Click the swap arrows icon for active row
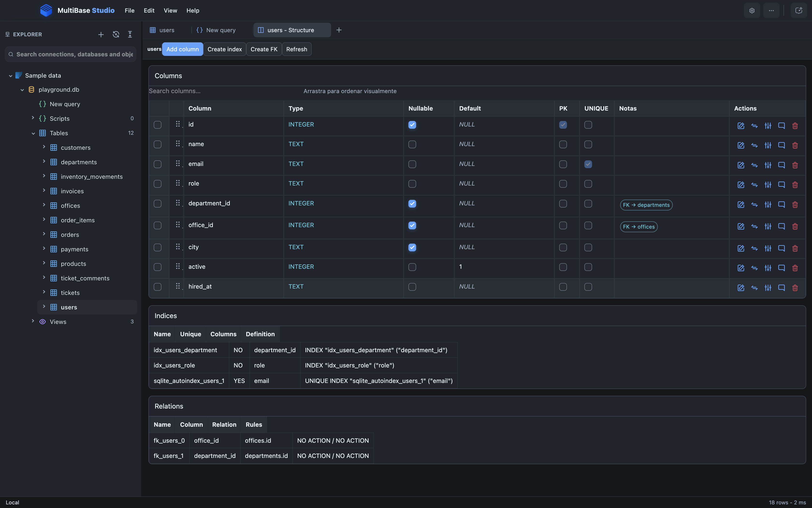The height and width of the screenshot is (508, 812). coord(754,268)
